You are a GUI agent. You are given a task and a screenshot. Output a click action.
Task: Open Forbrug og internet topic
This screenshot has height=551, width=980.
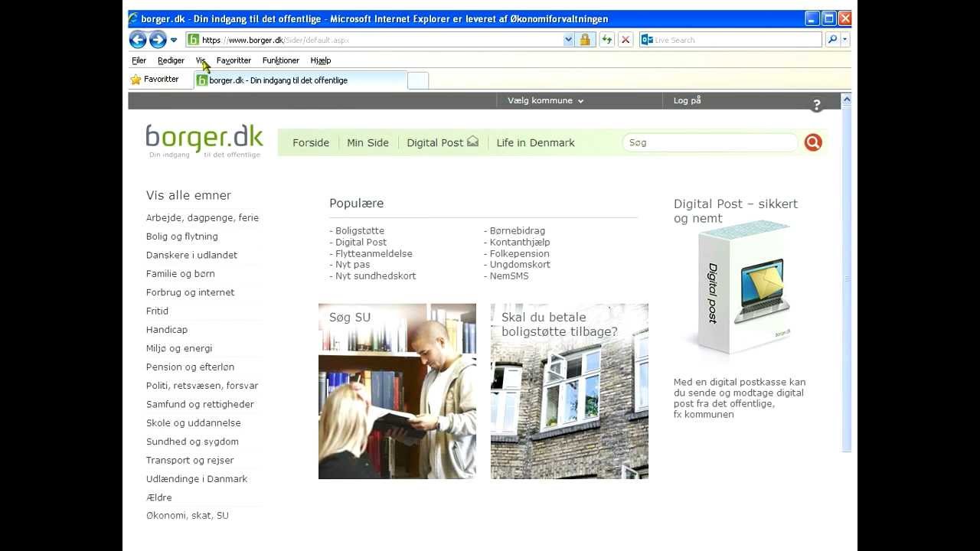click(190, 292)
